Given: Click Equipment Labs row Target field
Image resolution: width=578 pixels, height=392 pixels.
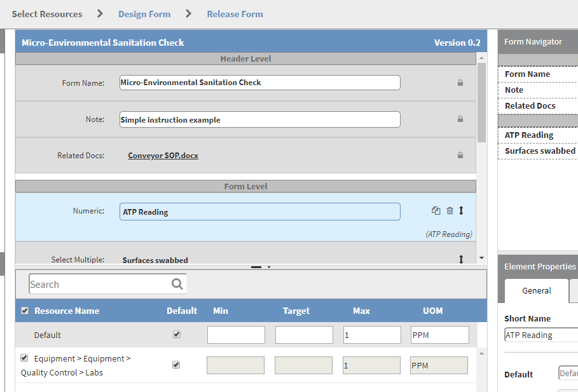Looking at the screenshot, I should point(303,365).
